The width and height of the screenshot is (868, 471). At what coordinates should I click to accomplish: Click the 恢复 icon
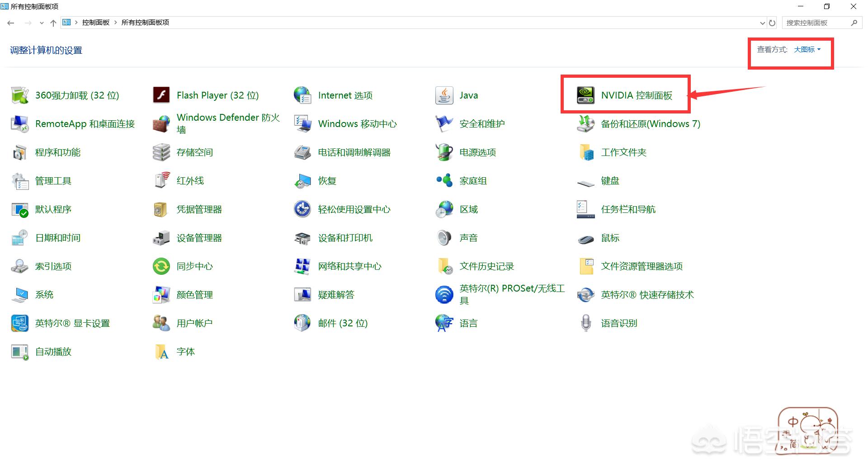click(302, 181)
